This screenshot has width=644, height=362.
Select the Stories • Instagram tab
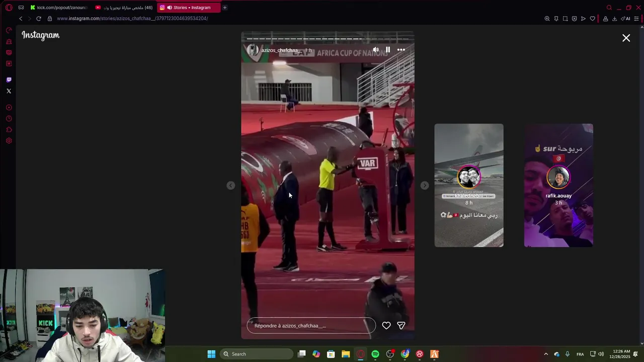click(189, 8)
